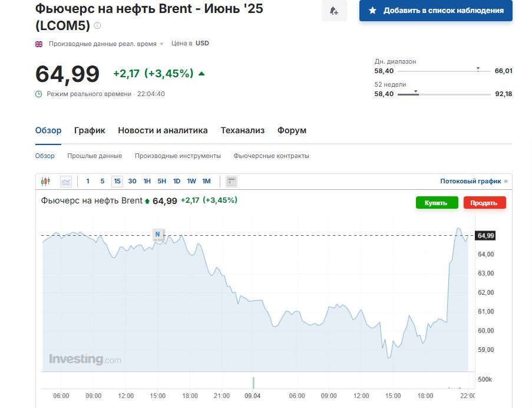
Task: Click the bell alert icon button
Action: (x=334, y=11)
